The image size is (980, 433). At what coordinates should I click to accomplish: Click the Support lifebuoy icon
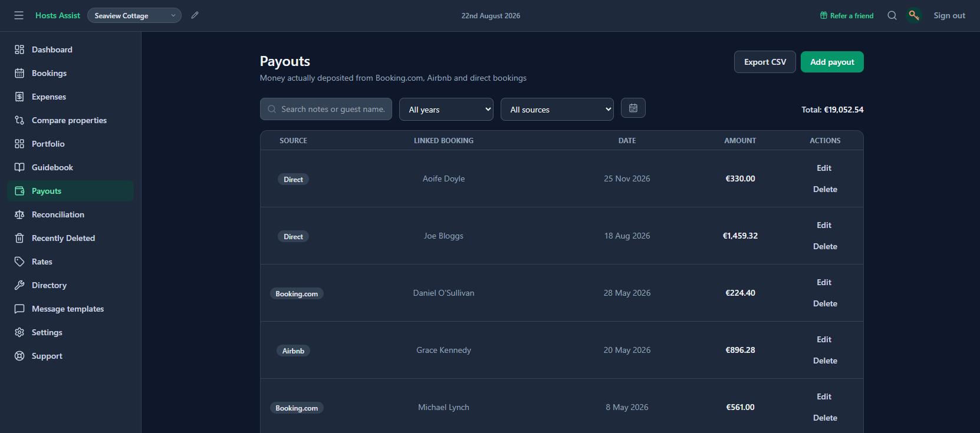click(19, 356)
